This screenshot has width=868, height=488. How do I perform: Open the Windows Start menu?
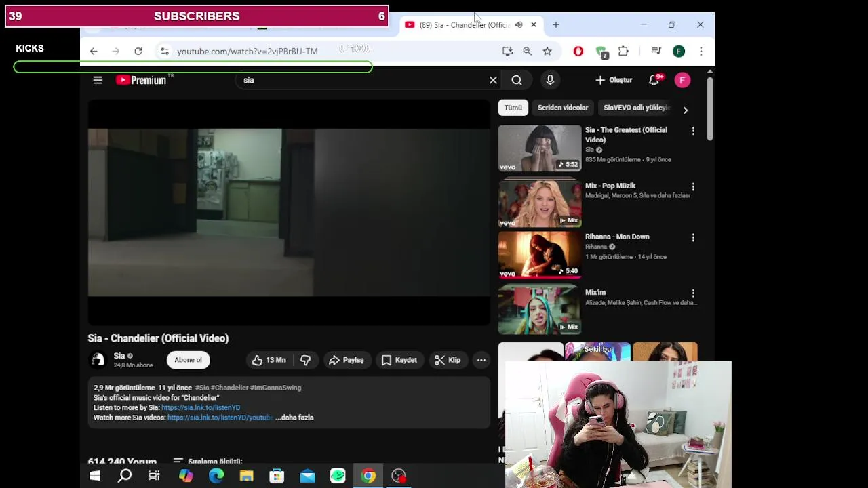click(x=95, y=476)
